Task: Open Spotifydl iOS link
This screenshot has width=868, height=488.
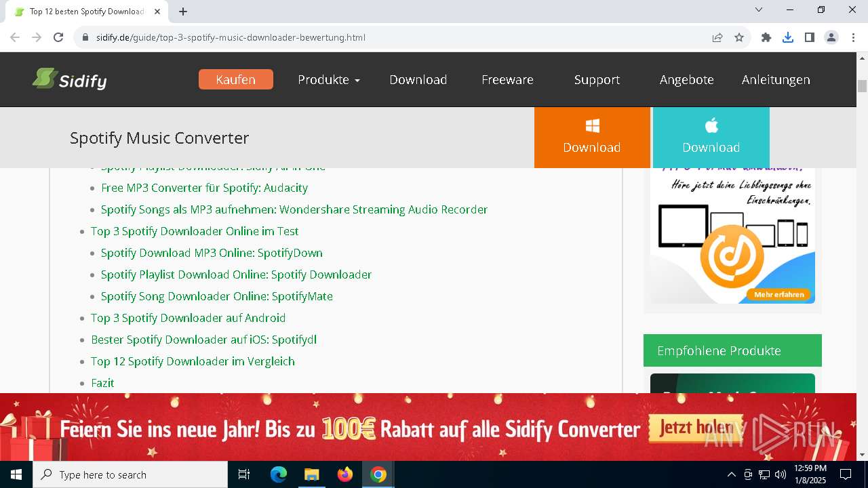Action: tap(203, 340)
